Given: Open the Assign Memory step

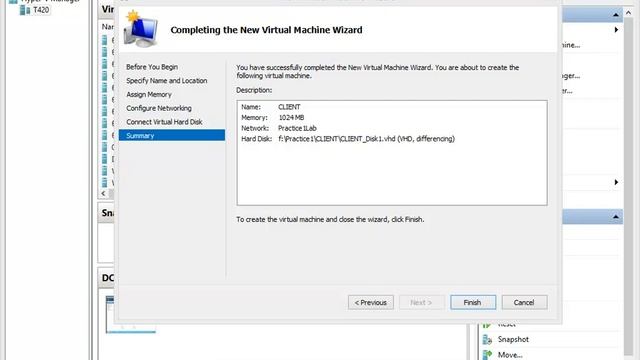Looking at the screenshot, I should pos(149,94).
